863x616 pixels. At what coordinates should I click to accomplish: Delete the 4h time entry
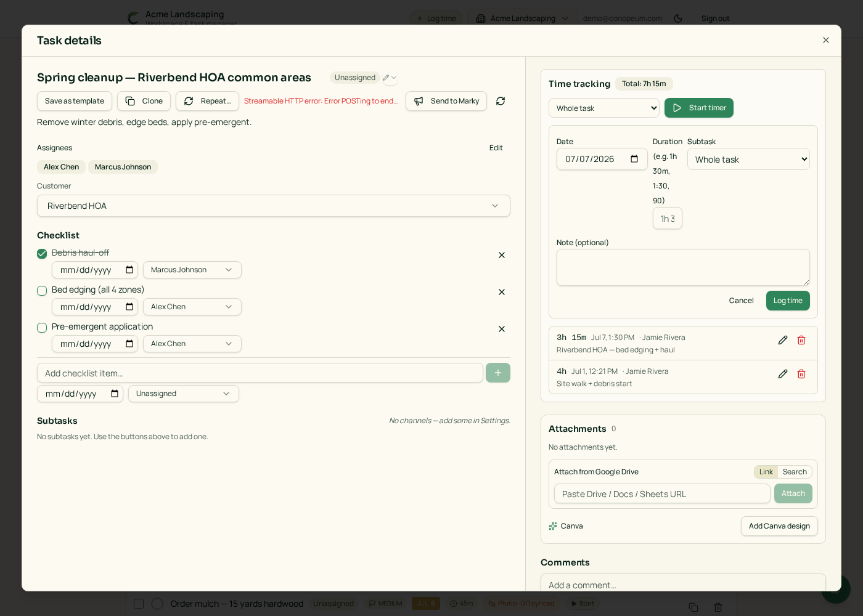[x=801, y=374]
